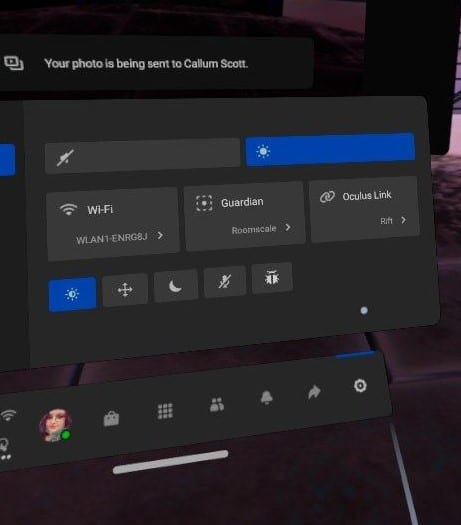Click the Oculus Link chain icon
The width and height of the screenshot is (461, 525).
[327, 197]
